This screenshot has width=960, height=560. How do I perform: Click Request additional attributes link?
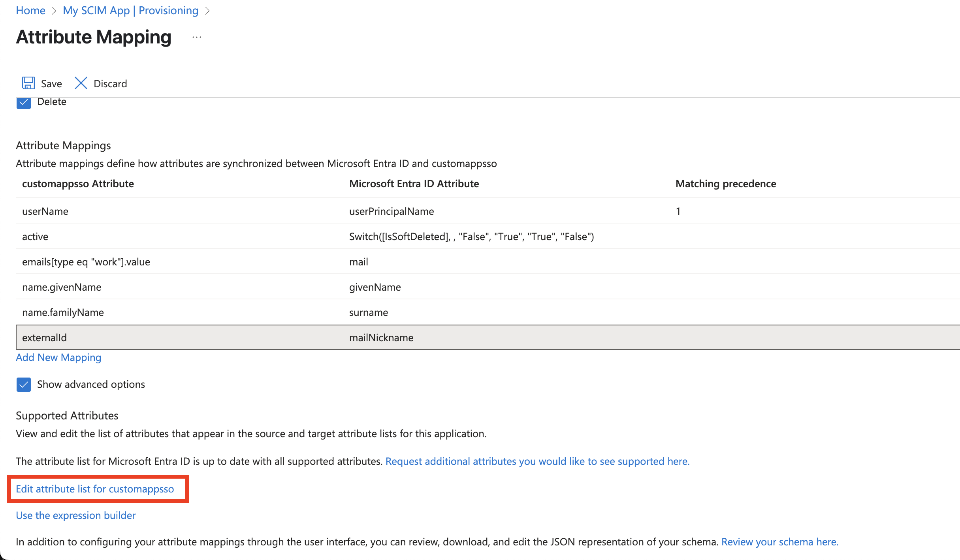point(537,461)
